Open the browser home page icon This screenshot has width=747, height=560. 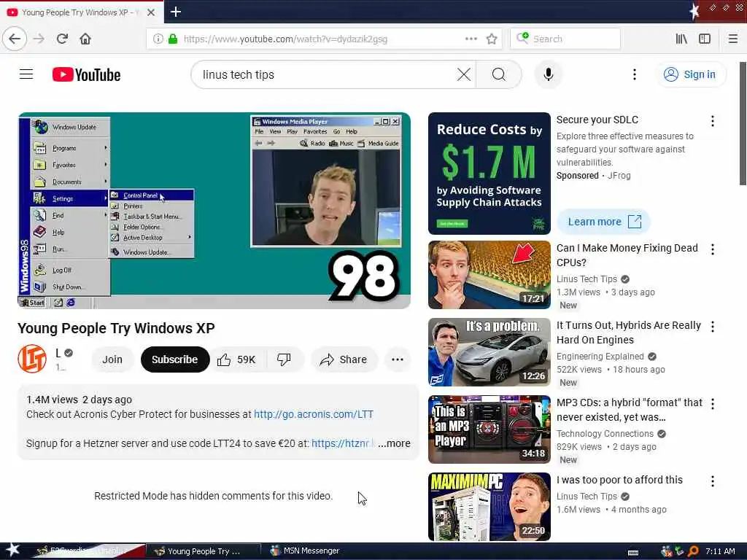pos(85,39)
